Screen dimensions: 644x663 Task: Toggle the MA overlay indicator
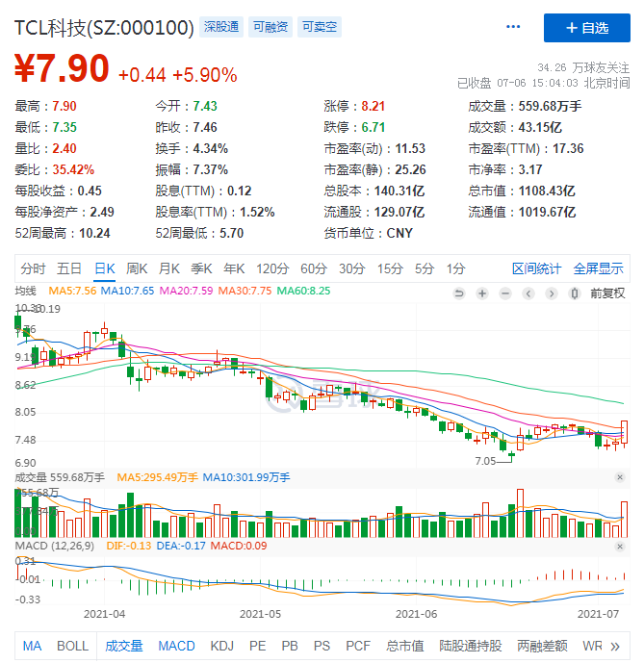pos(32,646)
